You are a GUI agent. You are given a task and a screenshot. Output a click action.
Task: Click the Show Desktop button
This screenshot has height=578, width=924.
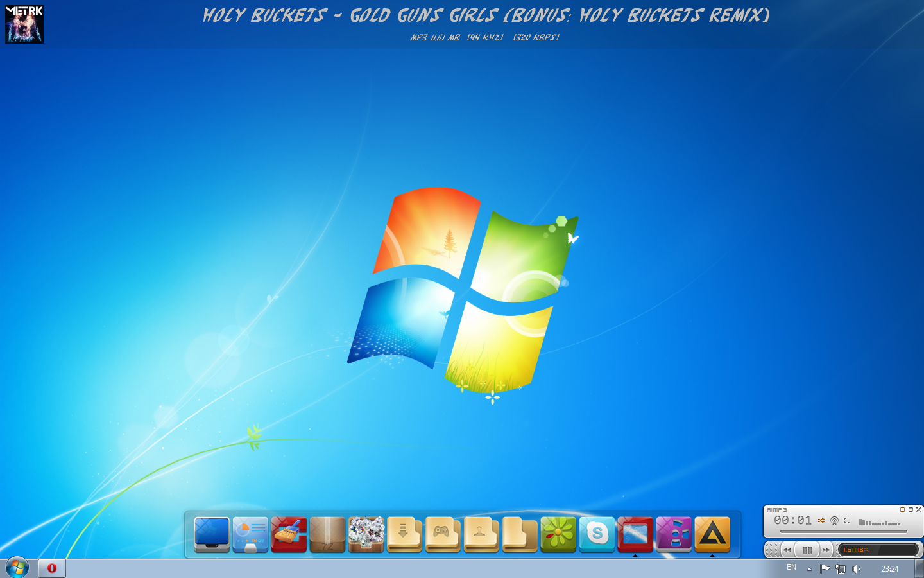(920, 568)
